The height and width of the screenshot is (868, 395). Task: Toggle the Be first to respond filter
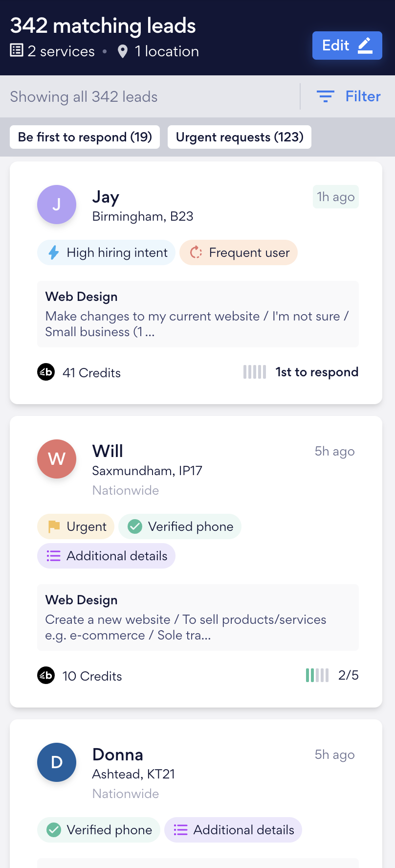[x=85, y=137]
